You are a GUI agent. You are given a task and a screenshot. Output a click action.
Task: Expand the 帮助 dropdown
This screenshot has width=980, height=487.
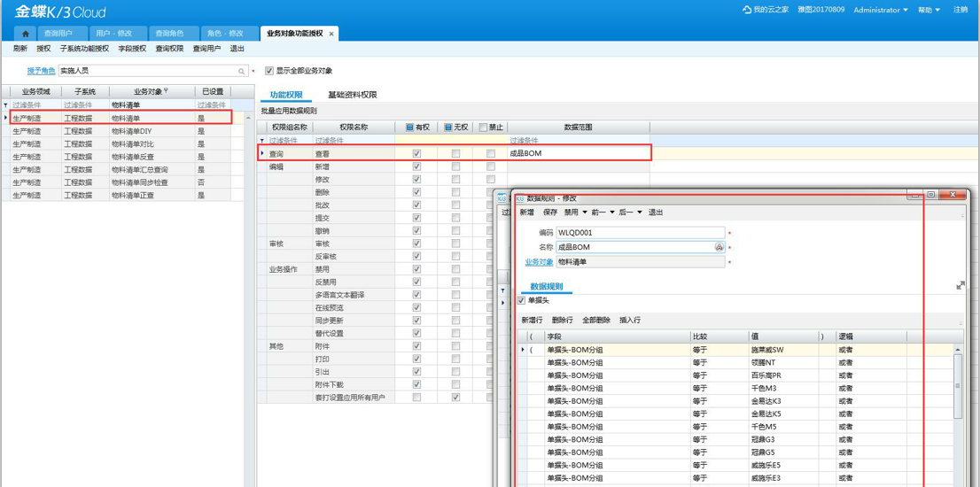[929, 10]
